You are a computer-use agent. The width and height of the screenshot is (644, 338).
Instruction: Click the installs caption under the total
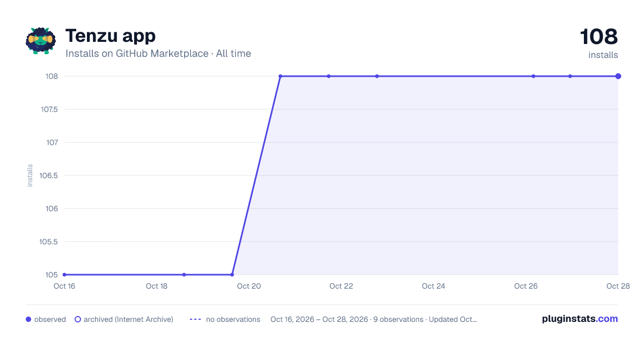[x=603, y=55]
